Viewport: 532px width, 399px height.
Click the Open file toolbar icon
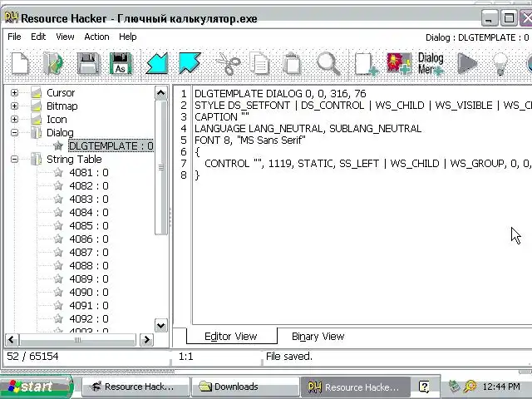point(53,63)
